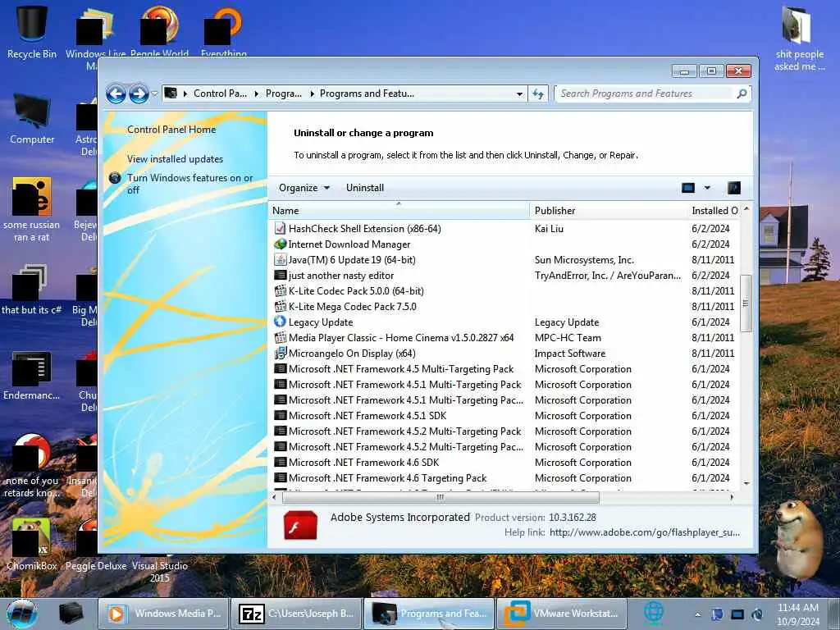Select Microsoft .NET Framework 4.5.1 SDK
Screen dimensions: 840x630
pyautogui.click(x=367, y=416)
